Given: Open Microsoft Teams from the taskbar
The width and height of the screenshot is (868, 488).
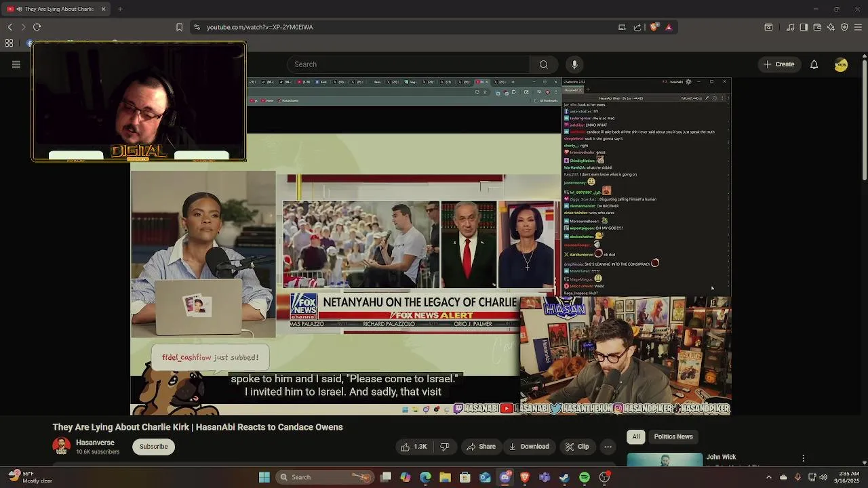Looking at the screenshot, I should point(545,477).
